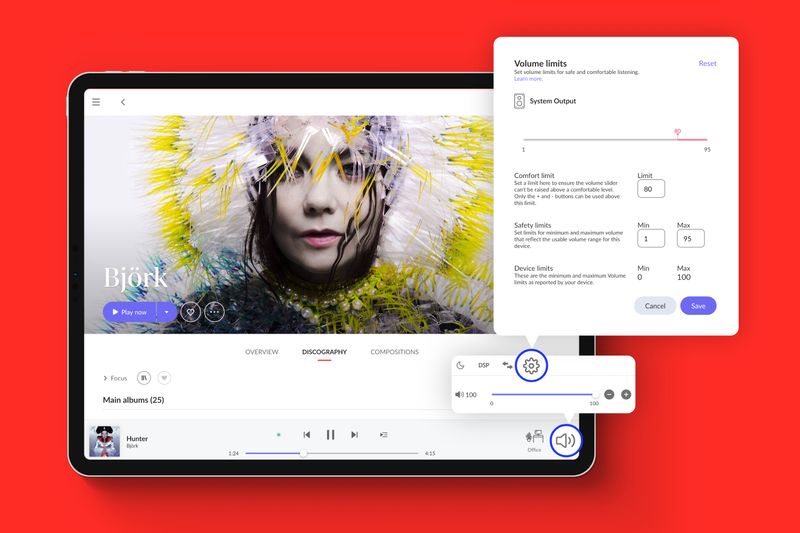
Task: Click the System Output speaker icon
Action: [519, 101]
